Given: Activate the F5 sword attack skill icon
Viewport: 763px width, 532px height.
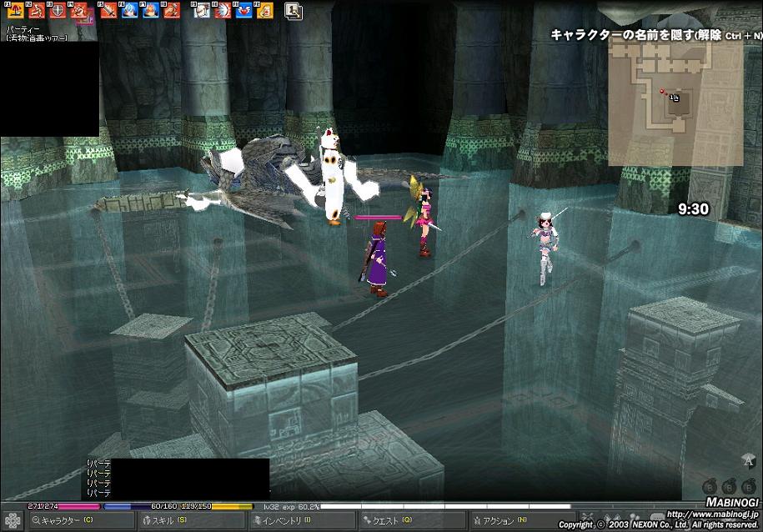Looking at the screenshot, I should tap(108, 10).
